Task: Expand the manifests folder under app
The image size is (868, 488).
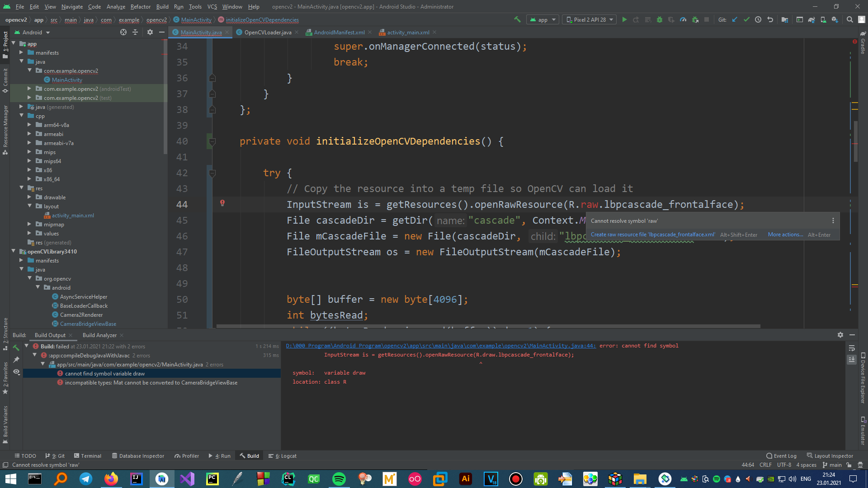Action: (21, 52)
